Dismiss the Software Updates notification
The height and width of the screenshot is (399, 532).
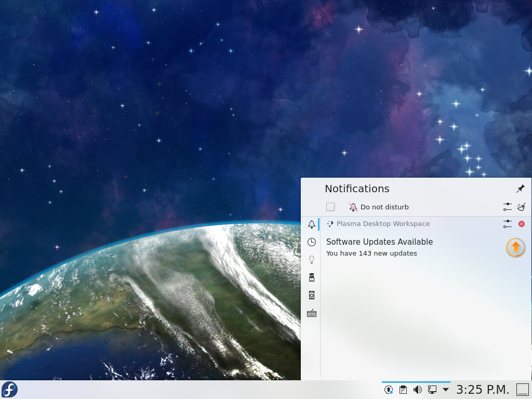(522, 224)
